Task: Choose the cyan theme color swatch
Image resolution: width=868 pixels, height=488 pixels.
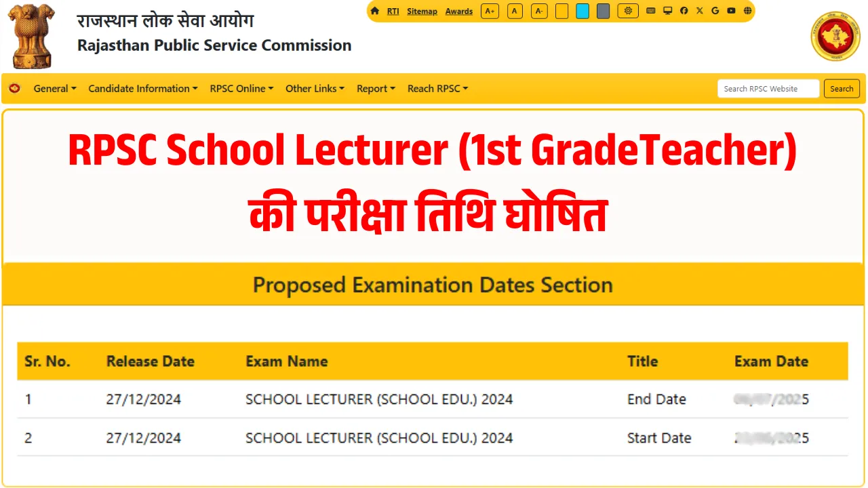Action: tap(583, 11)
